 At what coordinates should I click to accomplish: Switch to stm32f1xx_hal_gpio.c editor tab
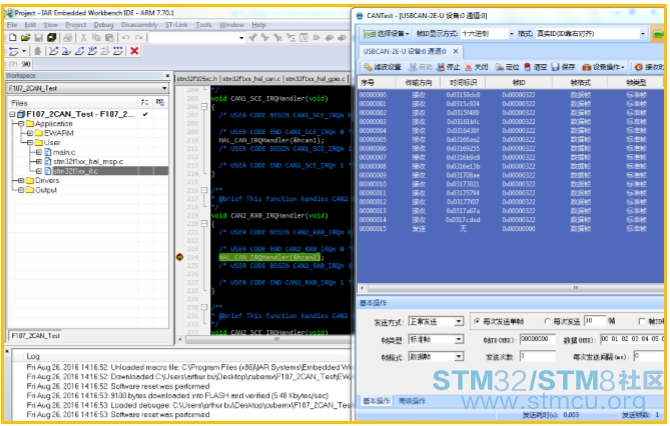[x=315, y=79]
